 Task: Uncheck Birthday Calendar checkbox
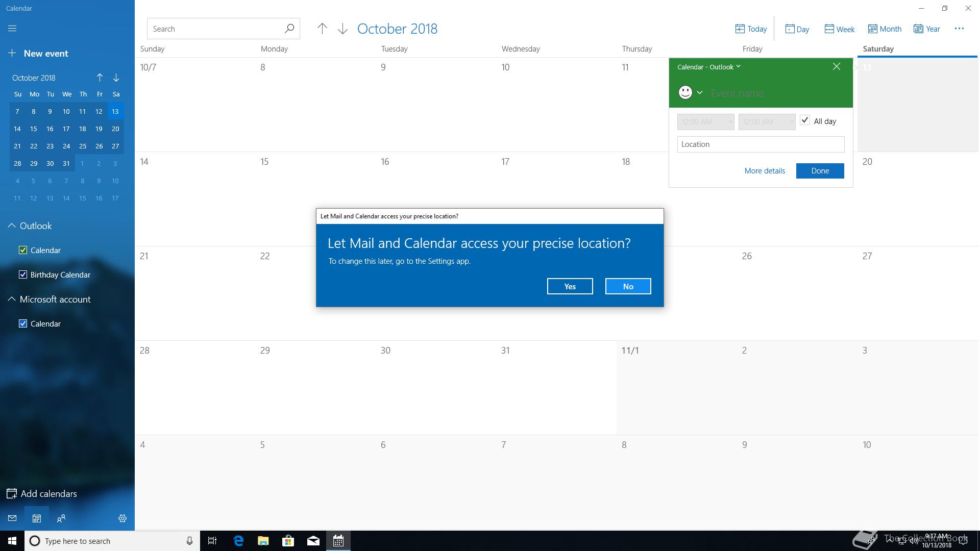[x=23, y=274]
